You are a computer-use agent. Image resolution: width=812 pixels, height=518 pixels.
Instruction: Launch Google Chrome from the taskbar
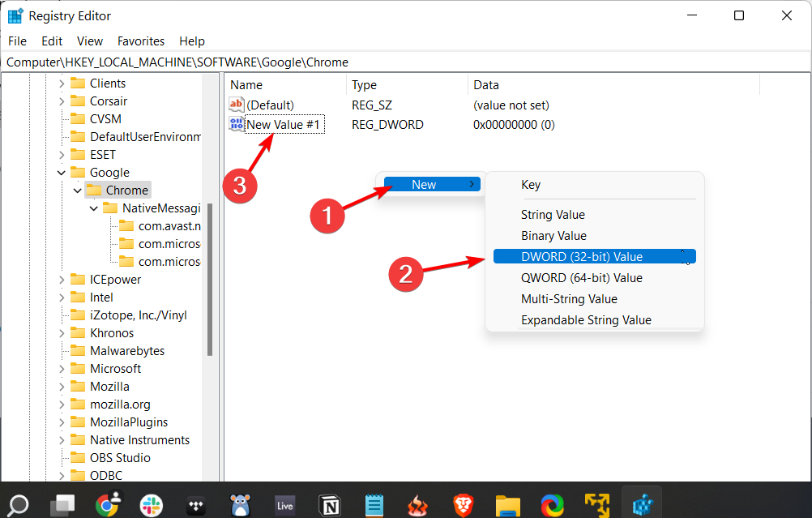[x=108, y=504]
